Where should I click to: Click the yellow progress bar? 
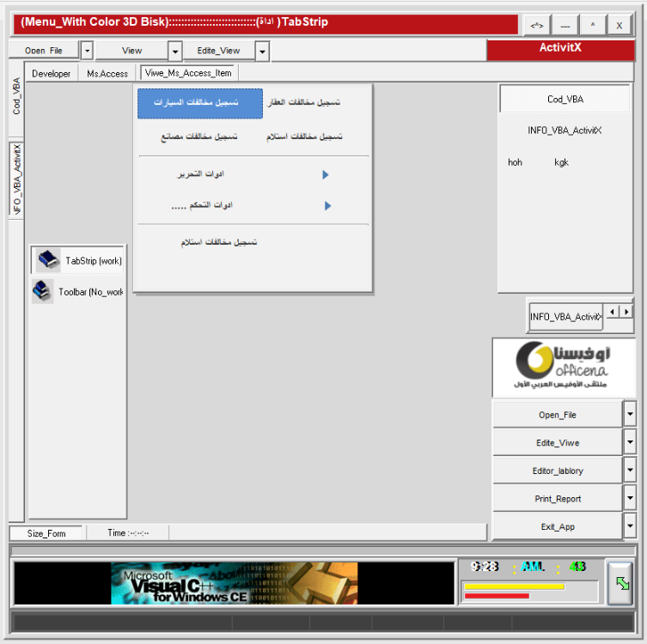[x=514, y=586]
